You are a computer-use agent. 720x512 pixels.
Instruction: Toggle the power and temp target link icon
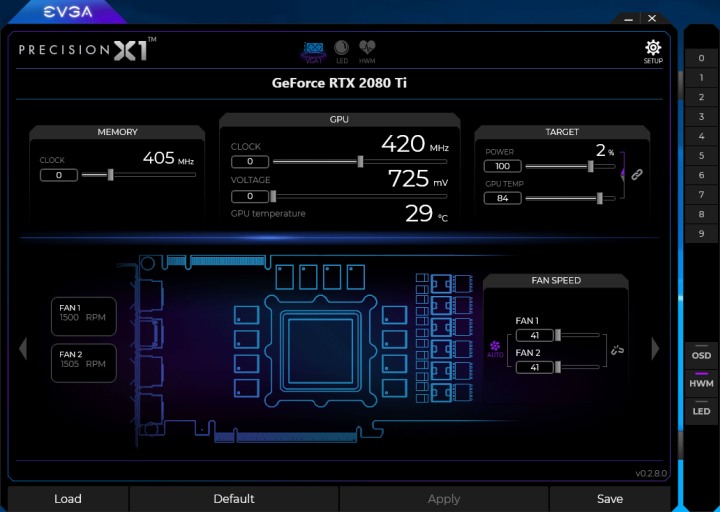(x=636, y=174)
